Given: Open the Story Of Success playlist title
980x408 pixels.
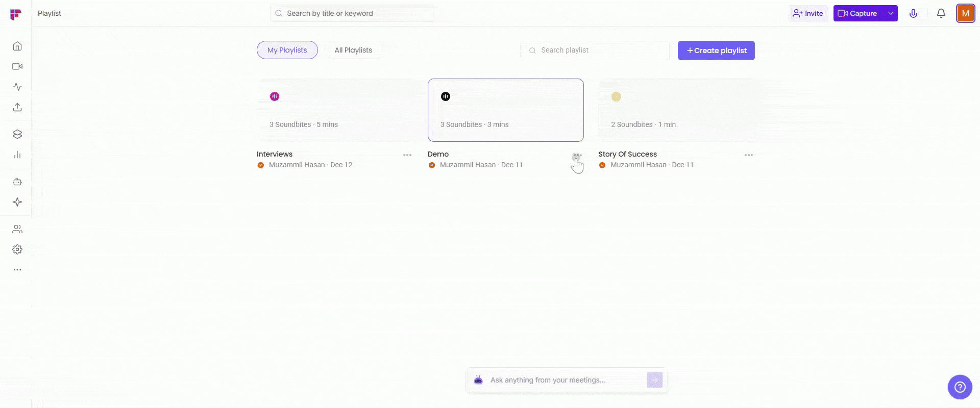Looking at the screenshot, I should [x=627, y=154].
